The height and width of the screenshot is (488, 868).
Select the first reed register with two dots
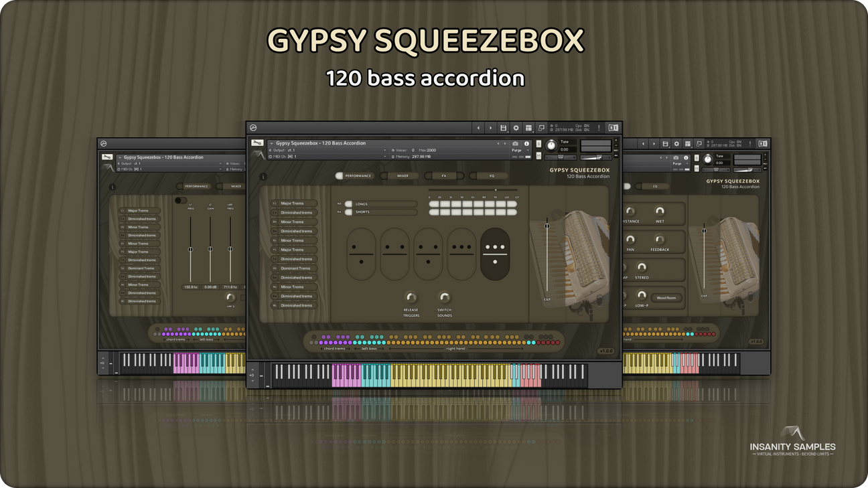(361, 254)
